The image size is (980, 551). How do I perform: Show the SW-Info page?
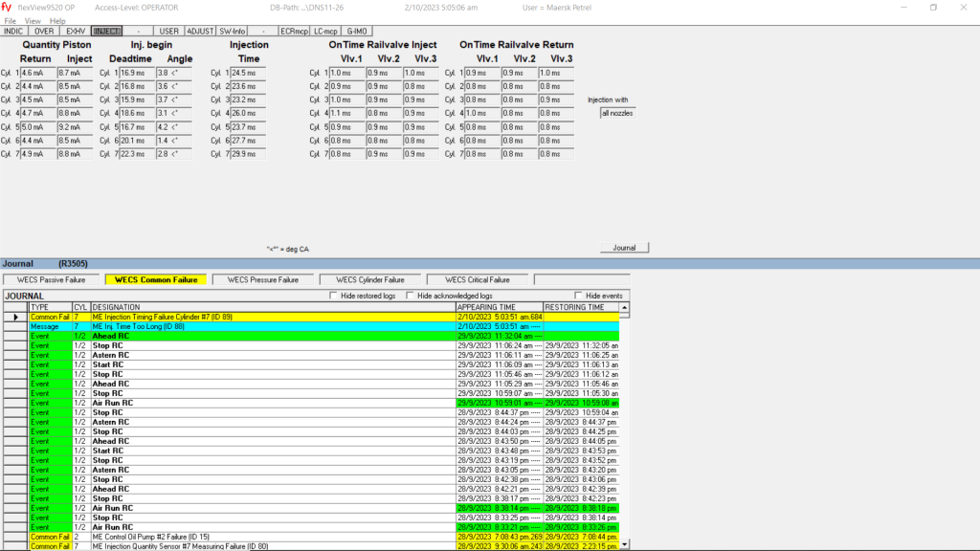pos(233,31)
